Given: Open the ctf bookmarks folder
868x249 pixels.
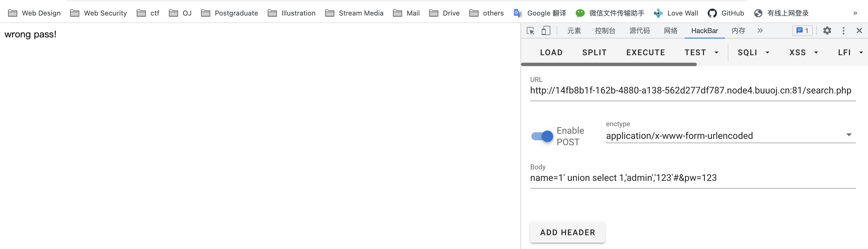Looking at the screenshot, I should [148, 13].
